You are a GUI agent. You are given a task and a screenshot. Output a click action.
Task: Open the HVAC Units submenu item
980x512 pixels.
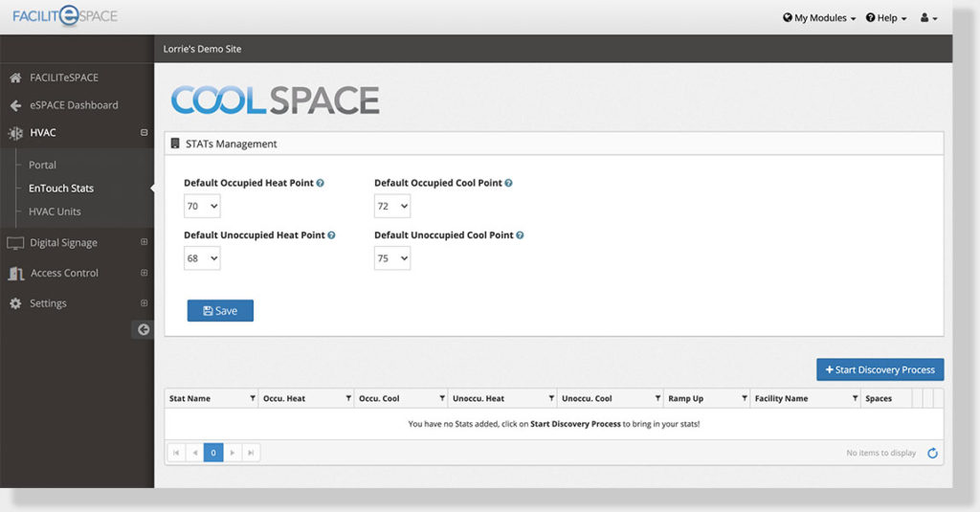tap(55, 211)
